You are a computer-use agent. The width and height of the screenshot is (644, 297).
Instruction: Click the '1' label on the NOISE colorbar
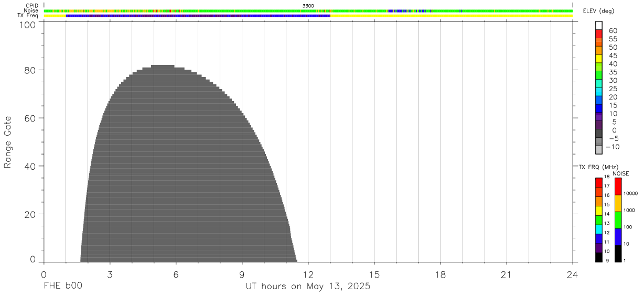coord(625,261)
